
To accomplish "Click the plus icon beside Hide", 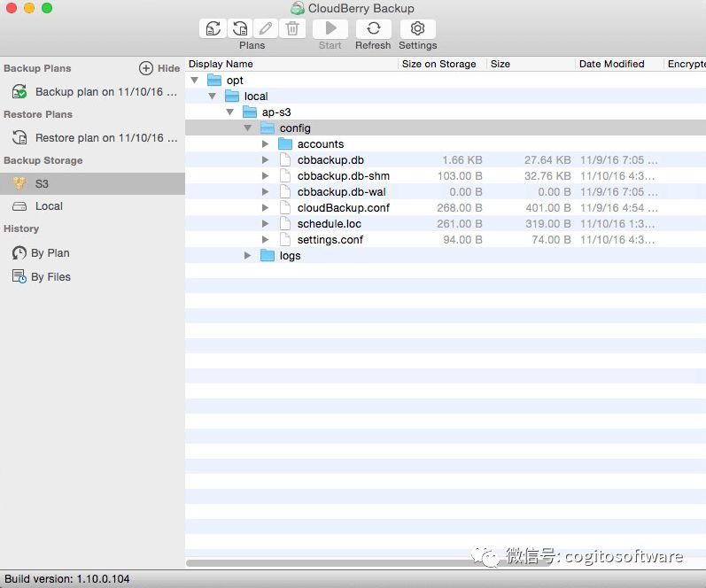I will point(146,68).
